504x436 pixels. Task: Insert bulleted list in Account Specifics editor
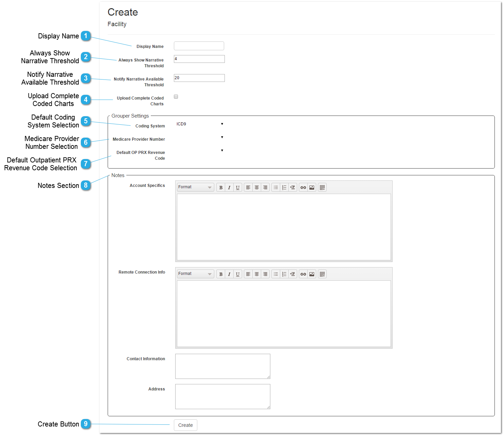(x=276, y=188)
